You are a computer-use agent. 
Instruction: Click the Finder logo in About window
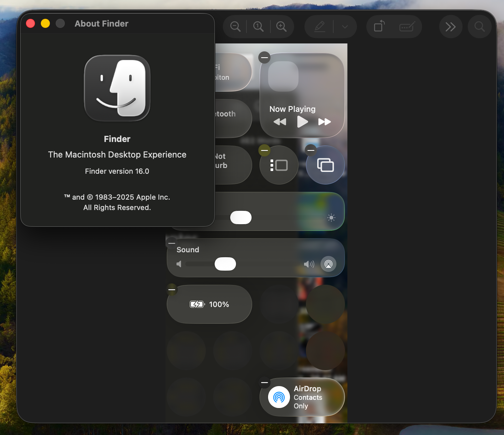point(117,88)
